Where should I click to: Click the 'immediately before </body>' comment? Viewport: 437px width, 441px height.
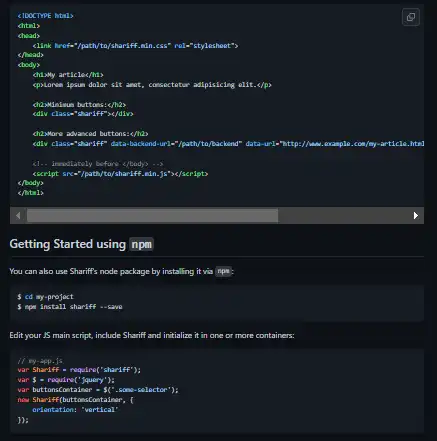[x=98, y=164]
